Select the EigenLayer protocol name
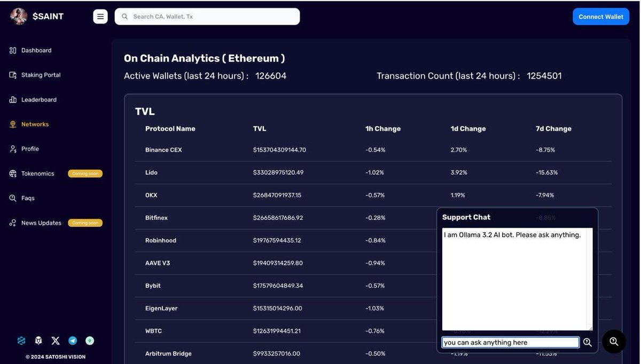The height and width of the screenshot is (364, 641). pos(161,308)
